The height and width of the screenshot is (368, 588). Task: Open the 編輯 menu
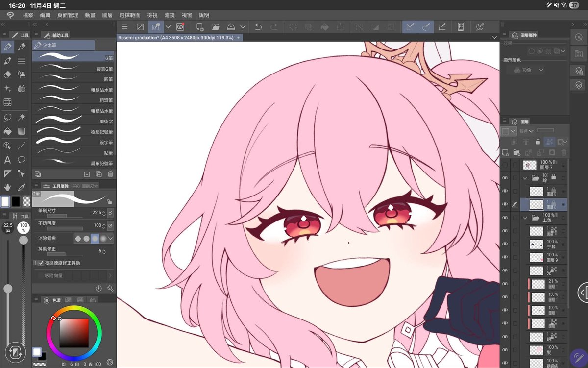click(45, 15)
